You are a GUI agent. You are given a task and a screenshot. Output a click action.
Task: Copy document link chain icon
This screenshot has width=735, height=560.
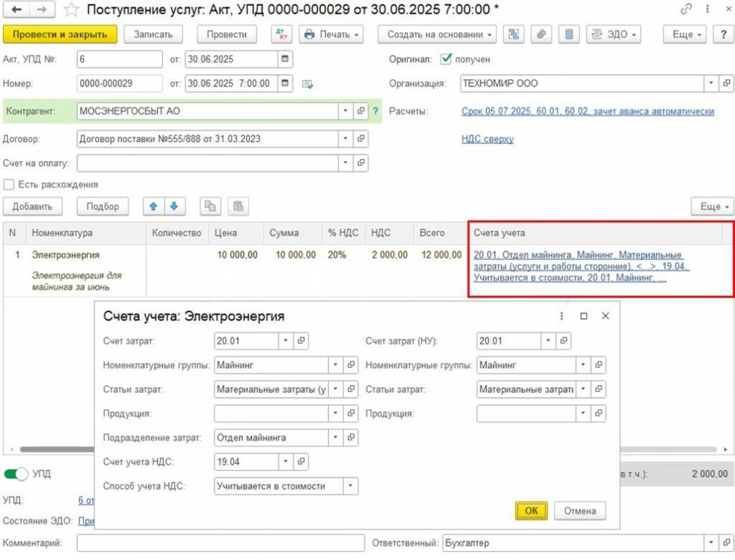[686, 9]
